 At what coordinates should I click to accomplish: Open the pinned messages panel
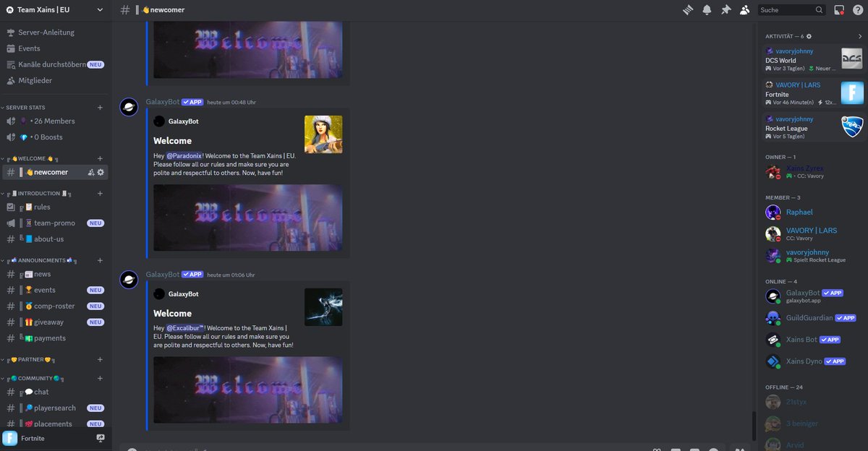pyautogui.click(x=726, y=9)
